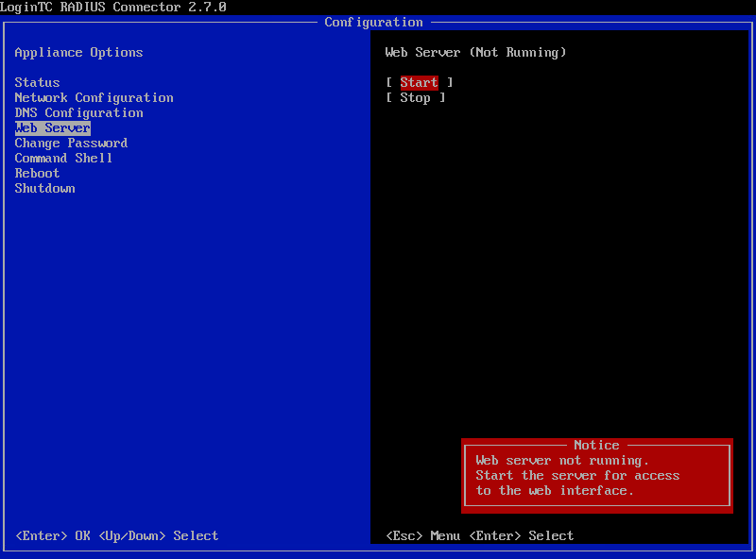Select the Reboot option
This screenshot has width=756, height=559.
tap(37, 173)
